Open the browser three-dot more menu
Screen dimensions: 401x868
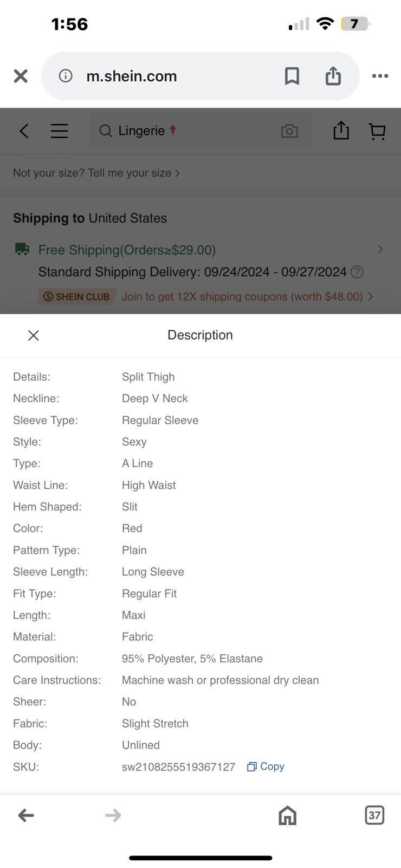pyautogui.click(x=380, y=76)
